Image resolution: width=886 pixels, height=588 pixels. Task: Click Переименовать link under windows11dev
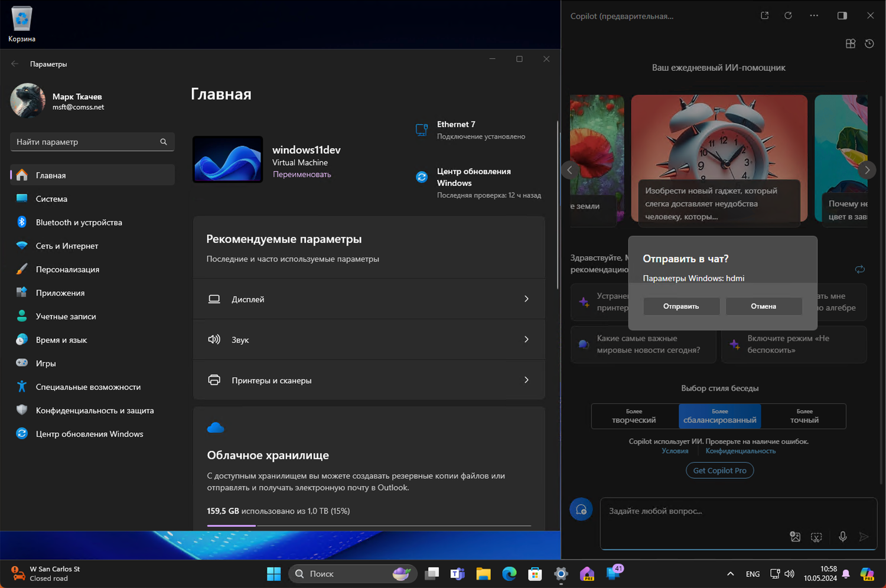[x=302, y=175]
